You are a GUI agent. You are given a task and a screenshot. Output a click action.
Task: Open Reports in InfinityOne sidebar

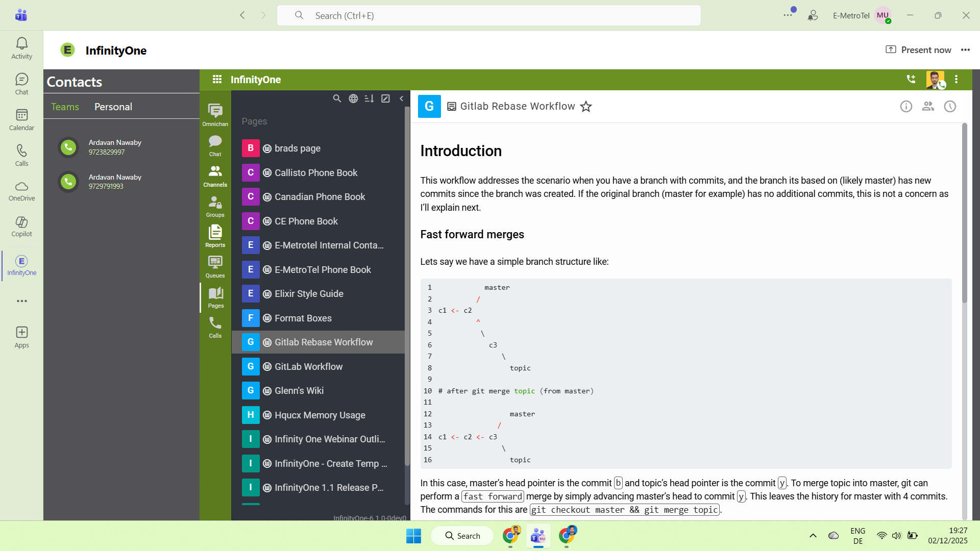(x=215, y=236)
